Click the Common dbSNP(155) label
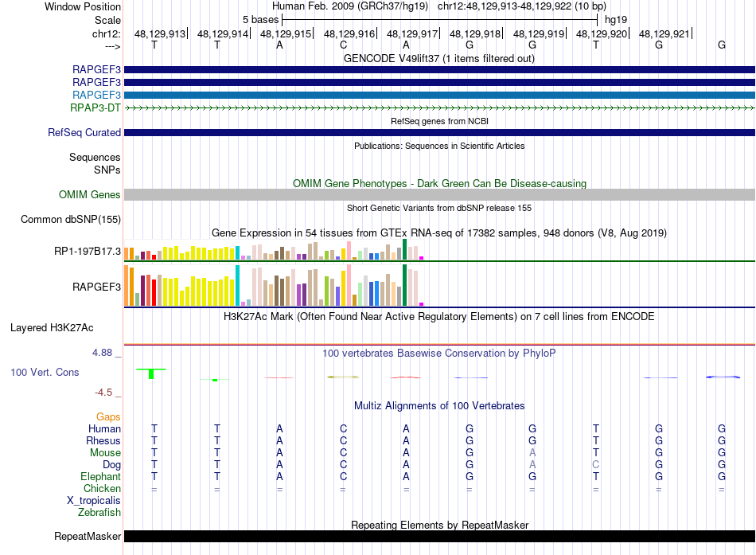Image resolution: width=756 pixels, height=555 pixels. pyautogui.click(x=70, y=219)
